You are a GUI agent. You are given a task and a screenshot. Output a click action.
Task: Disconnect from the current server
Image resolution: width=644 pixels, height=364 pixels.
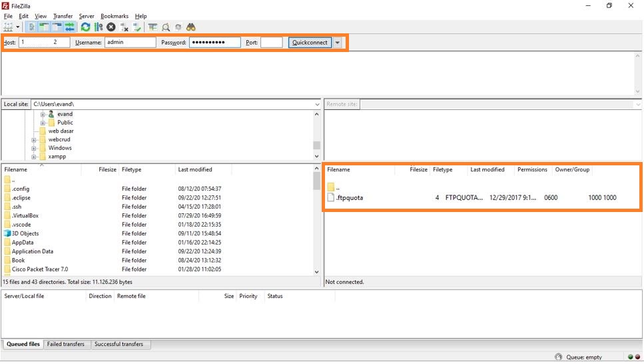click(124, 27)
